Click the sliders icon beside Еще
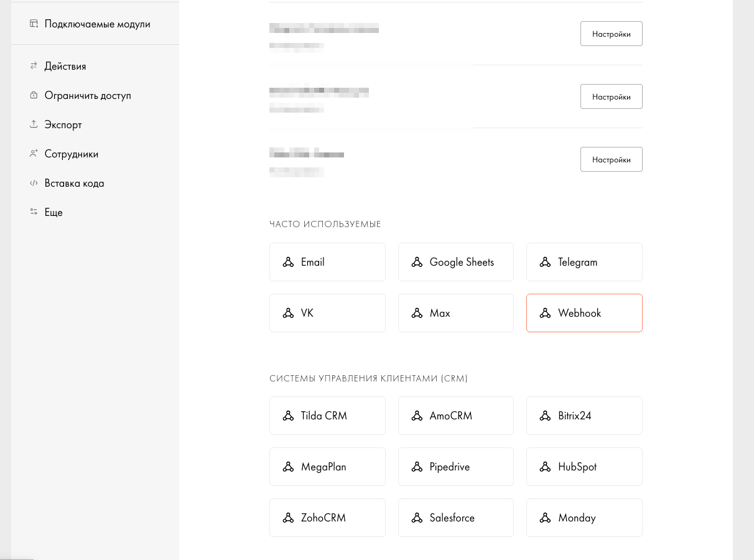This screenshot has width=754, height=560. pyautogui.click(x=34, y=212)
